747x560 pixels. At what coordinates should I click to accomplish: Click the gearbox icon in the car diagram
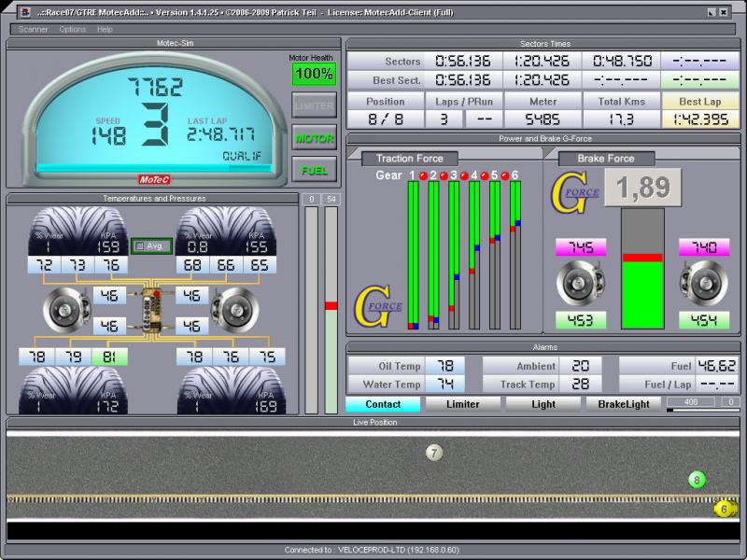click(153, 310)
